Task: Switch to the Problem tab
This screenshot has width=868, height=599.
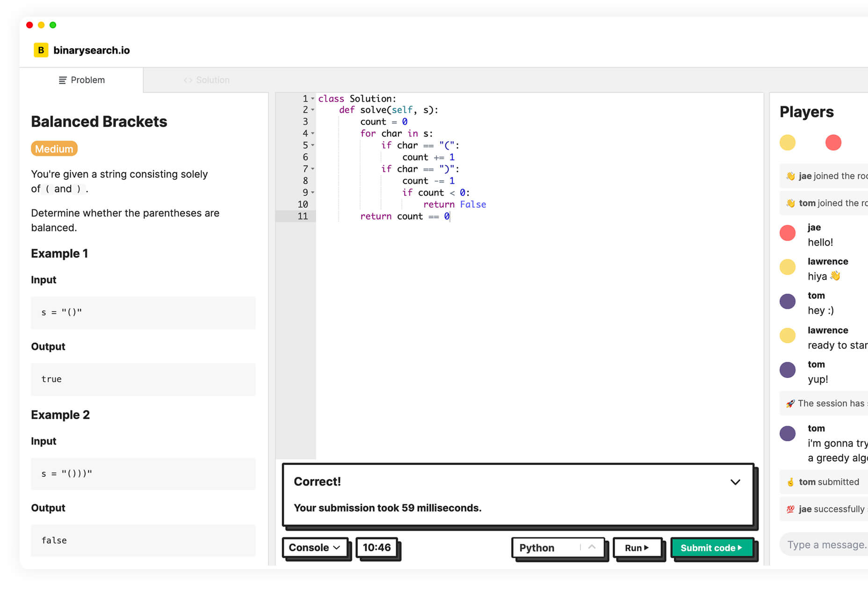Action: 81,80
